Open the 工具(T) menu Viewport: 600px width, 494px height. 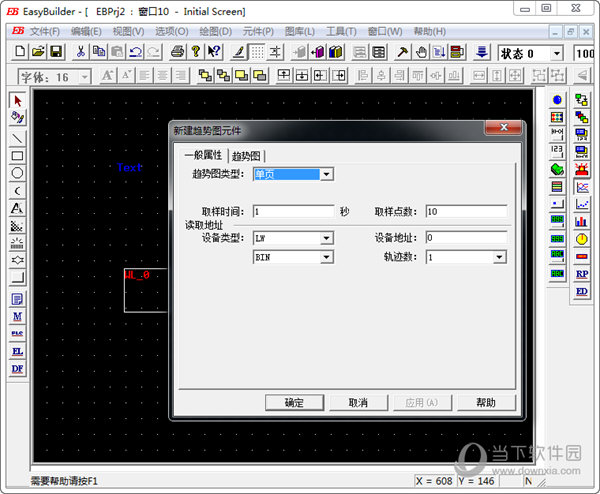341,31
